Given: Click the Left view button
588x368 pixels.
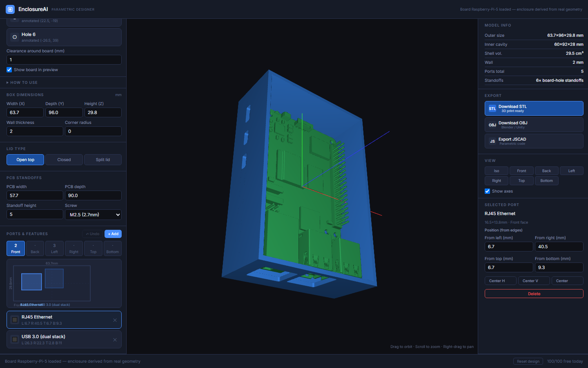Looking at the screenshot, I should 572,171.
